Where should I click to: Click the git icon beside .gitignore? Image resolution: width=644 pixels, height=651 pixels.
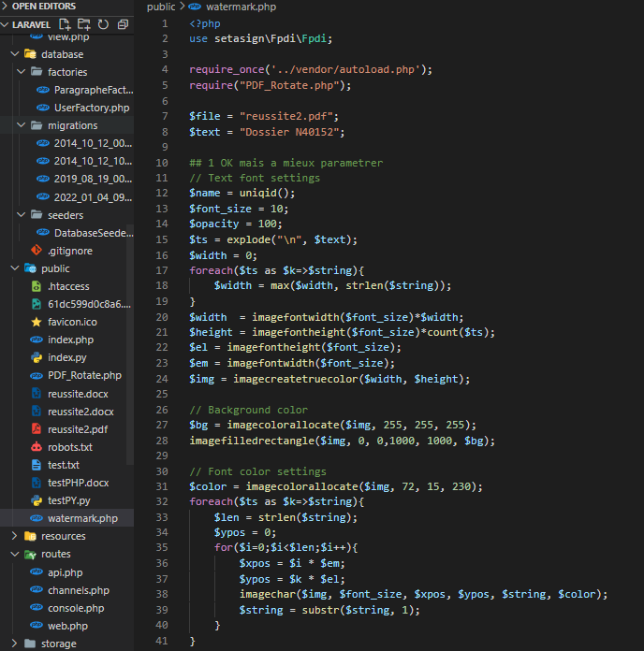(x=37, y=250)
